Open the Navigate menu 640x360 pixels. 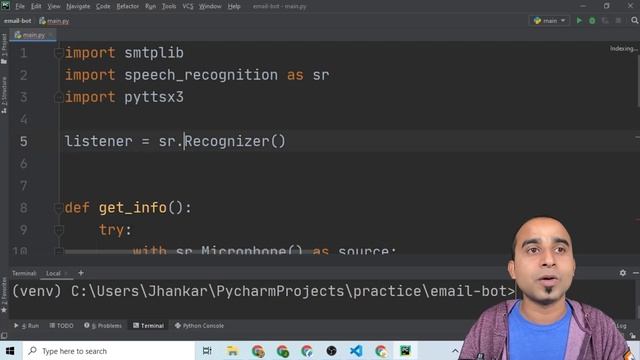(78, 7)
